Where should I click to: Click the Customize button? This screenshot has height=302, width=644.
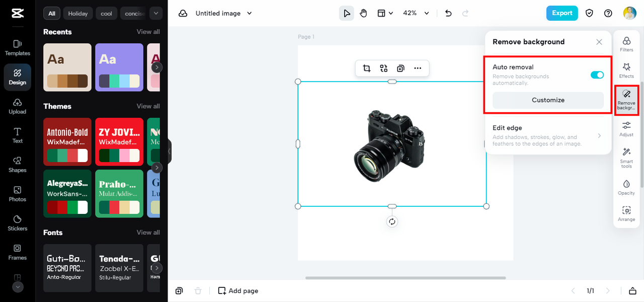[x=548, y=100]
